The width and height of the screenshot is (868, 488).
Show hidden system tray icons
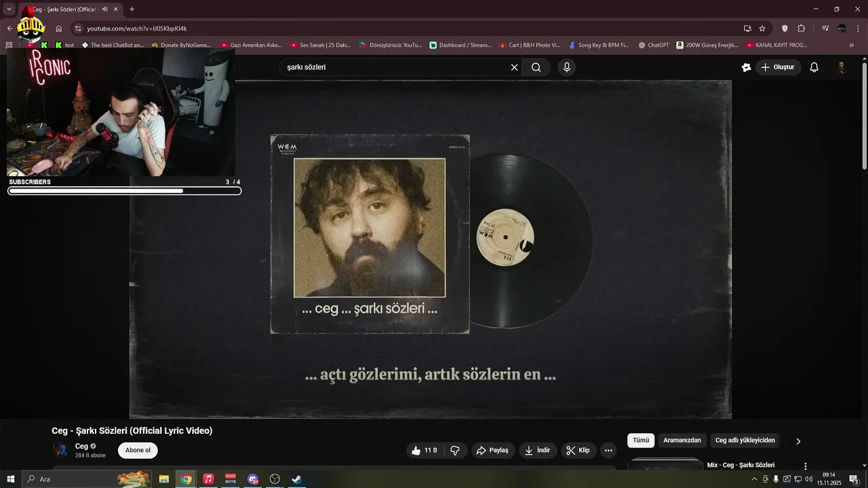[754, 479]
